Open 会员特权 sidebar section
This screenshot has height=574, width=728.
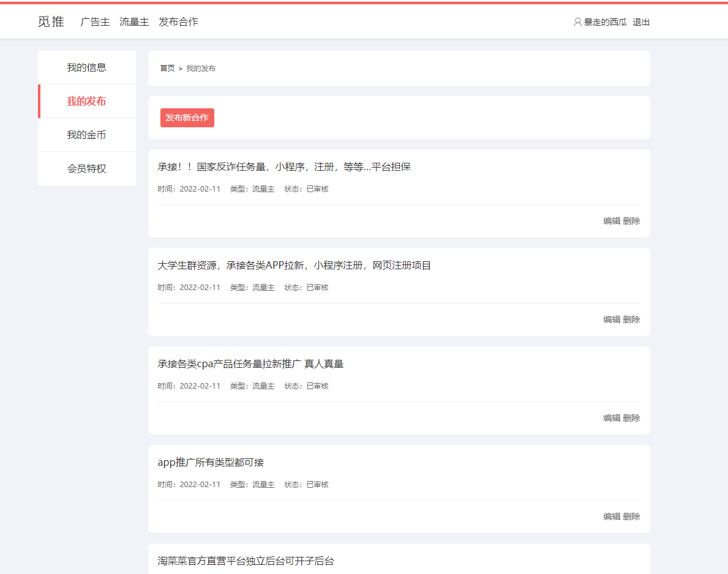(x=86, y=168)
